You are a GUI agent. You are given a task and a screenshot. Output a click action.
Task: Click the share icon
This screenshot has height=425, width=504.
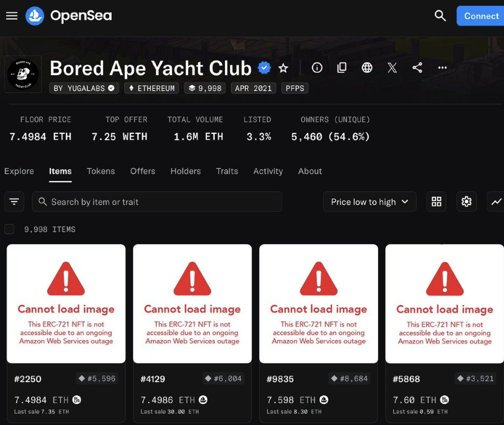pyautogui.click(x=417, y=67)
